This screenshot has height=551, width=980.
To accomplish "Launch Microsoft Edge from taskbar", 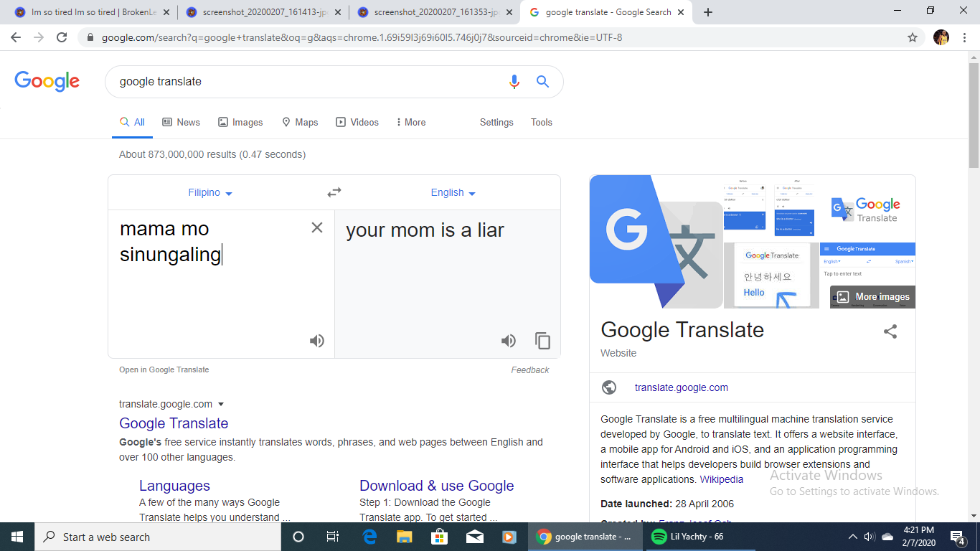I will pos(370,537).
